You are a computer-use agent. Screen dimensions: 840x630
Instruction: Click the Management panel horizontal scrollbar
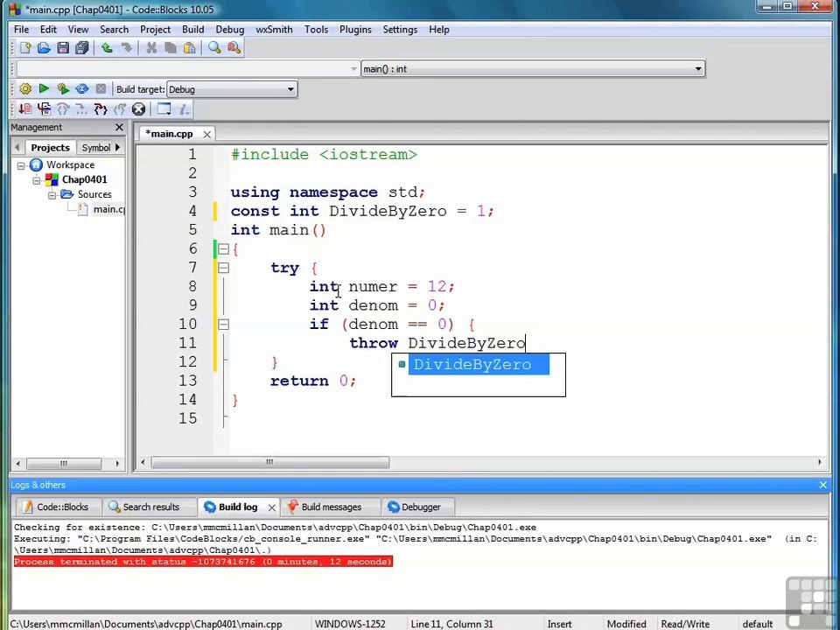coord(64,464)
